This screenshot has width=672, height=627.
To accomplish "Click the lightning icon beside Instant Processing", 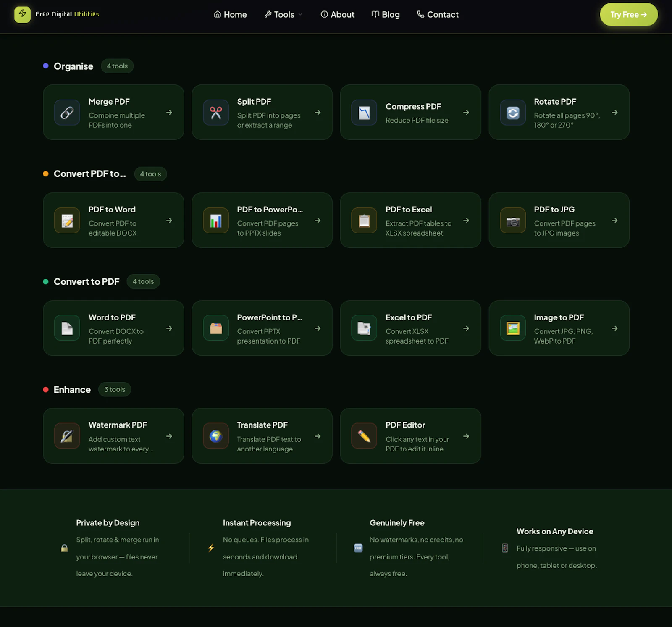I will (x=211, y=548).
